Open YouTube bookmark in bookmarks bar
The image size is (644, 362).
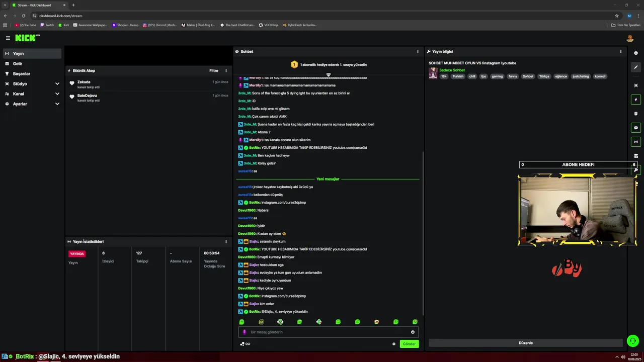point(26,25)
